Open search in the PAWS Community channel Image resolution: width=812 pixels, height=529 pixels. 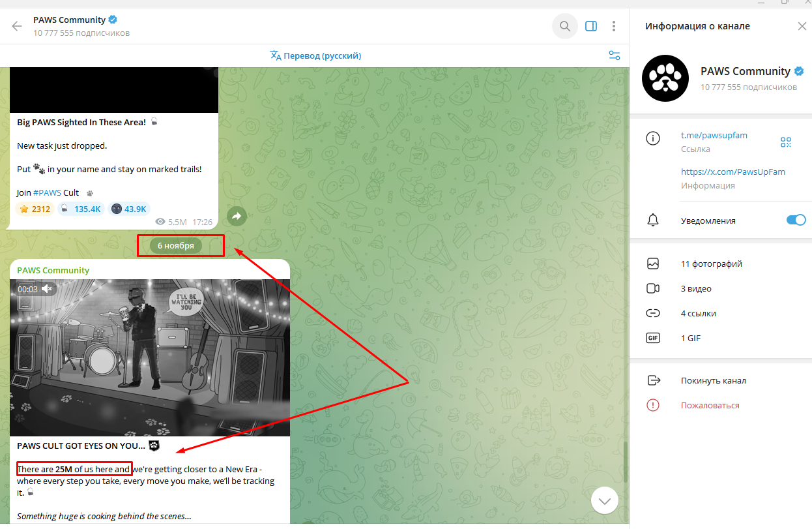(x=565, y=26)
